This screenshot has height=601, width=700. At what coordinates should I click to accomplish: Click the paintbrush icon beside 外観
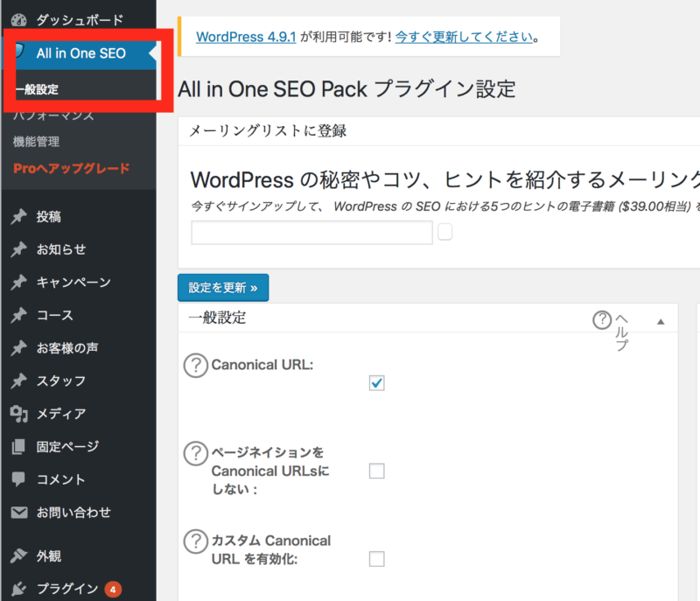18,556
